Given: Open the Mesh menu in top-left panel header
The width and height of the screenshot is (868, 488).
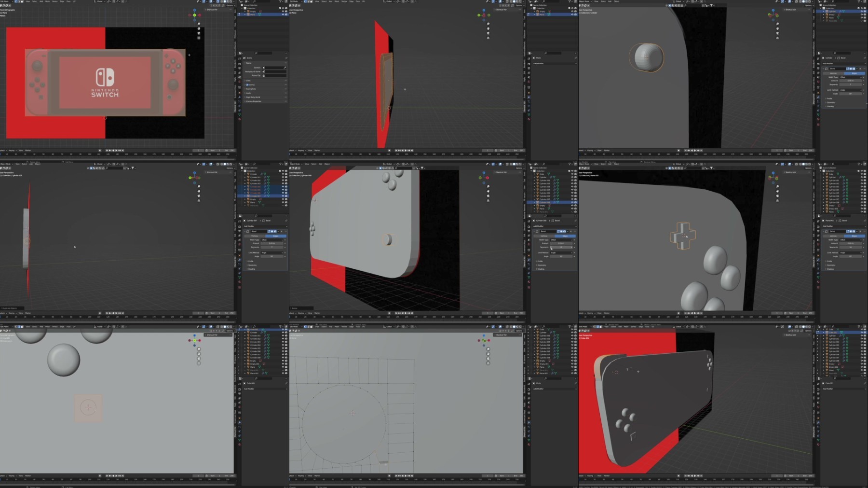Looking at the screenshot, I should tap(47, 1).
